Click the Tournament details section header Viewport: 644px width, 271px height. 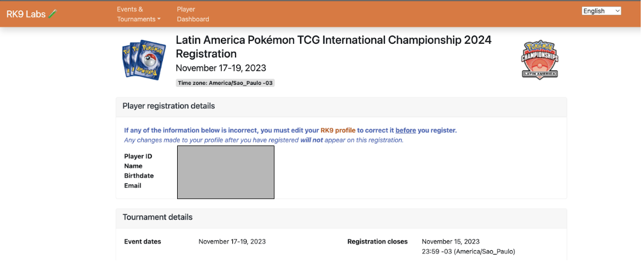pos(157,217)
